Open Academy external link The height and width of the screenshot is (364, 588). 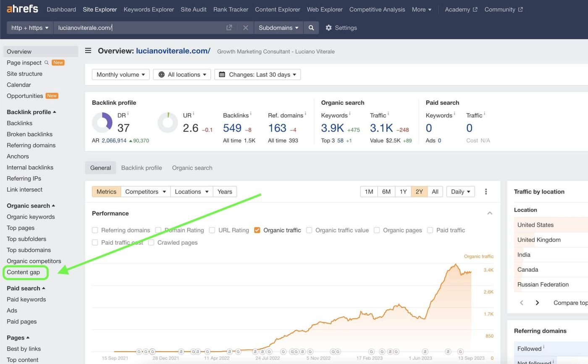[461, 9]
